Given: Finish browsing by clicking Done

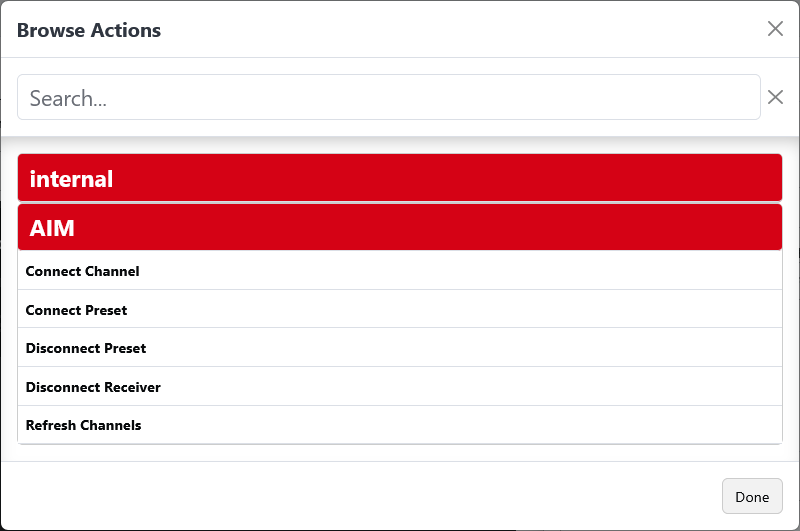Looking at the screenshot, I should (x=752, y=497).
